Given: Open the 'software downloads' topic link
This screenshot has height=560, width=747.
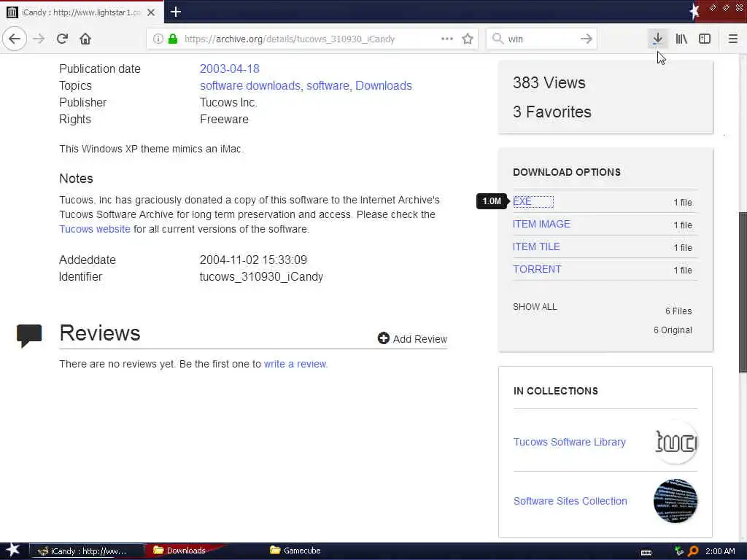Looking at the screenshot, I should click(249, 86).
